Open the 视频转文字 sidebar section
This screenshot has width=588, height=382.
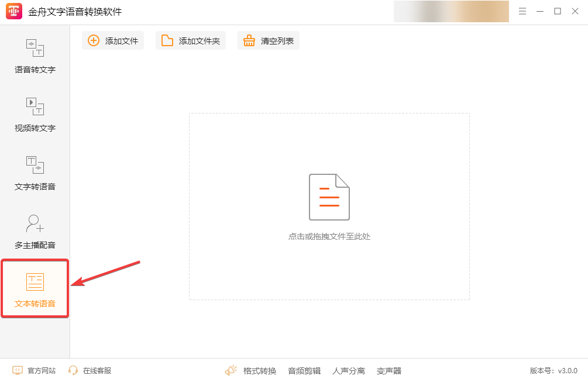pos(35,114)
